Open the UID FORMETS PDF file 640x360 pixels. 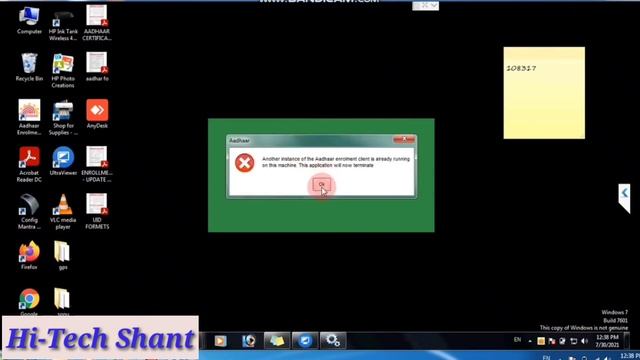(x=97, y=211)
